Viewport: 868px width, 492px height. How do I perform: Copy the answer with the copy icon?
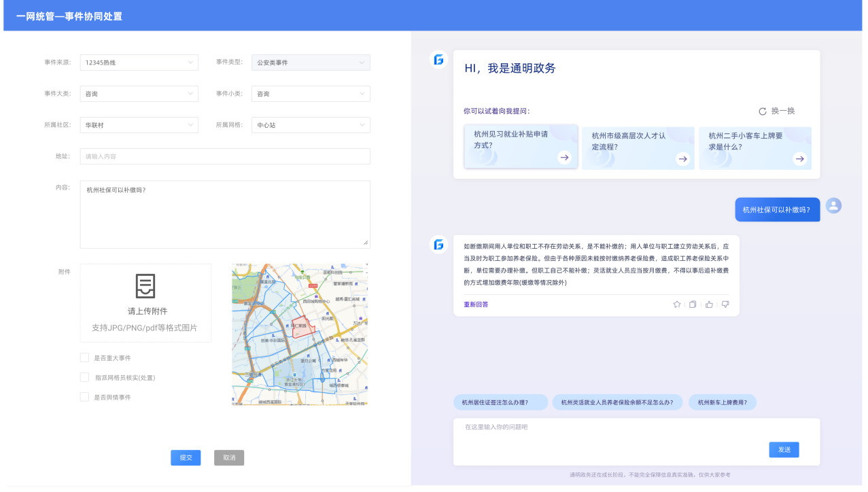click(x=693, y=304)
